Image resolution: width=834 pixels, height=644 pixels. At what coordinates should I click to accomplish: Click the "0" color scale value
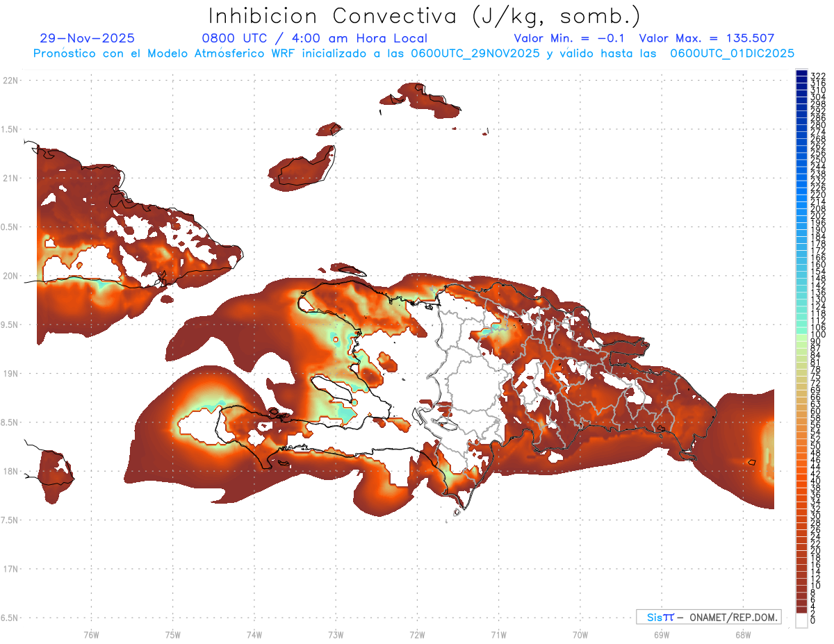click(814, 620)
